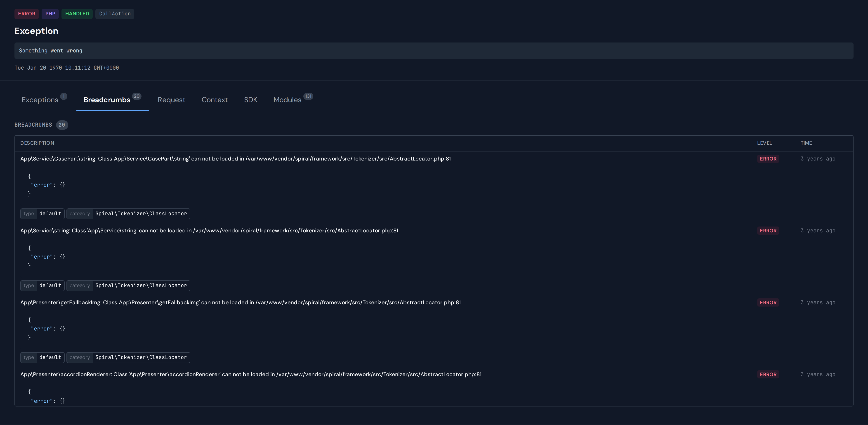Click the TIME column header
Screen dimensions: 868x425
pos(806,143)
